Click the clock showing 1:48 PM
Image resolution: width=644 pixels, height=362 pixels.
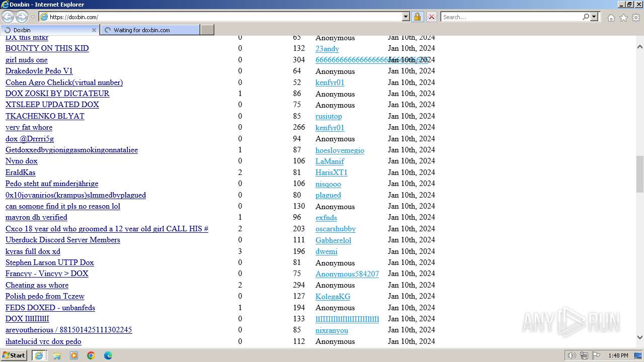[618, 355]
